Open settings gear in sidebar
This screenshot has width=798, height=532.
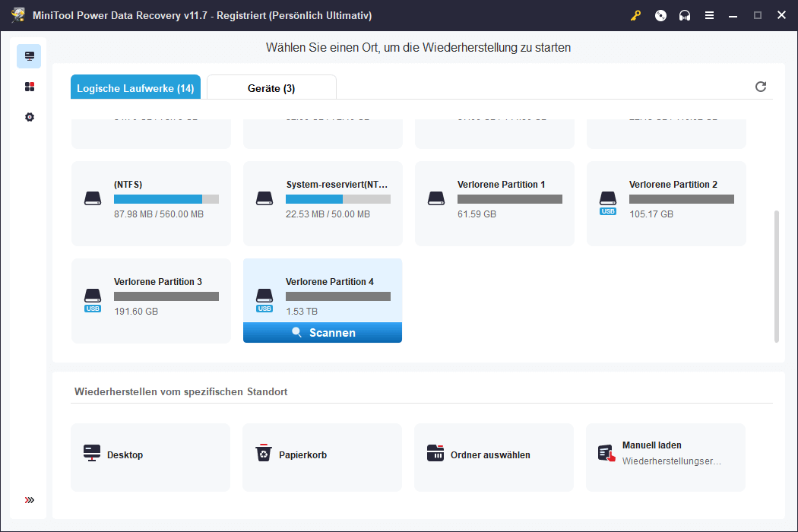point(30,117)
